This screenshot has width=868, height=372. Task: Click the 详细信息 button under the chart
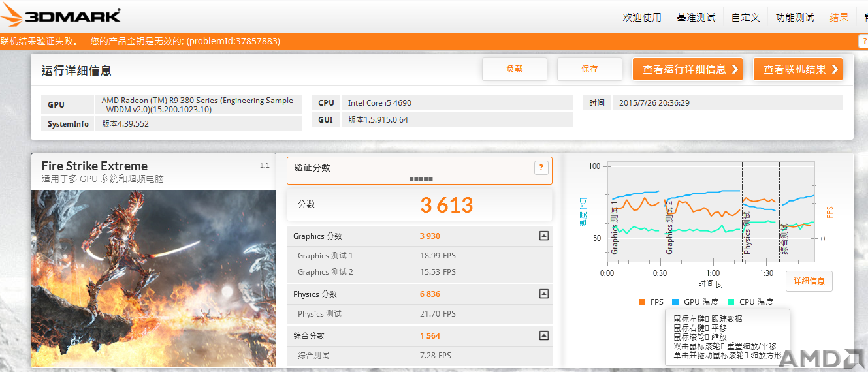809,281
